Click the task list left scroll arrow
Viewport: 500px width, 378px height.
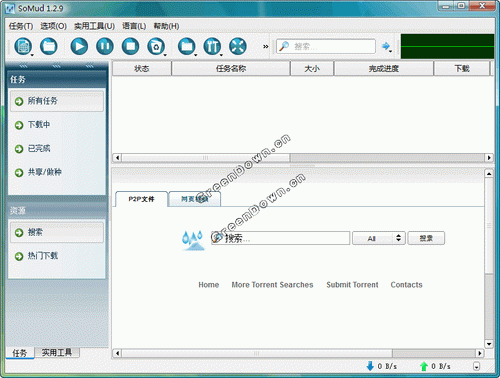(117, 157)
